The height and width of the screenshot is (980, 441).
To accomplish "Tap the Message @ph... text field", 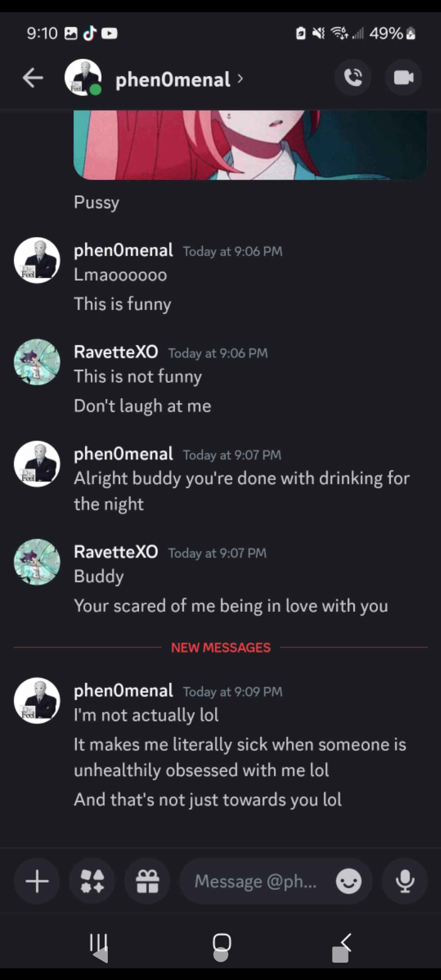I will [256, 881].
